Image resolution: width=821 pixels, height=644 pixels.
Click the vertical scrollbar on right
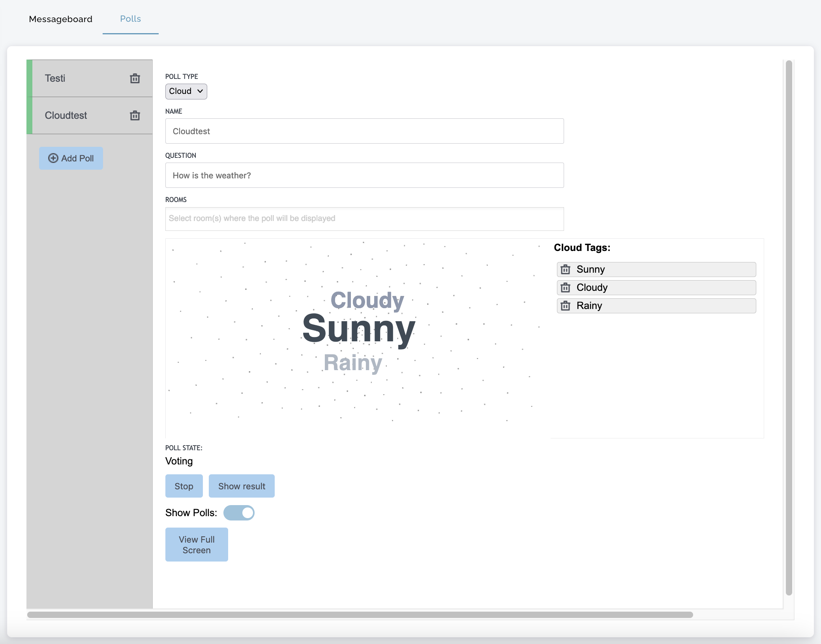click(x=789, y=328)
